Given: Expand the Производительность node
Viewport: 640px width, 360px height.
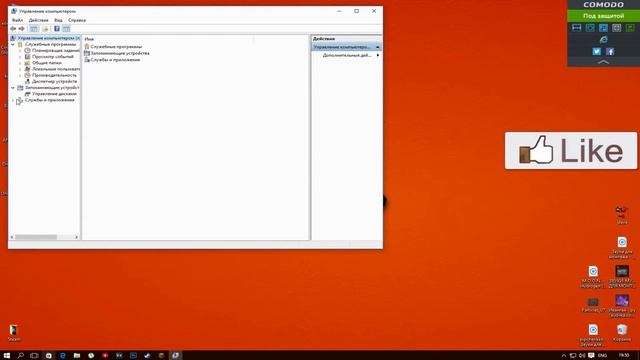Looking at the screenshot, I should point(20,75).
